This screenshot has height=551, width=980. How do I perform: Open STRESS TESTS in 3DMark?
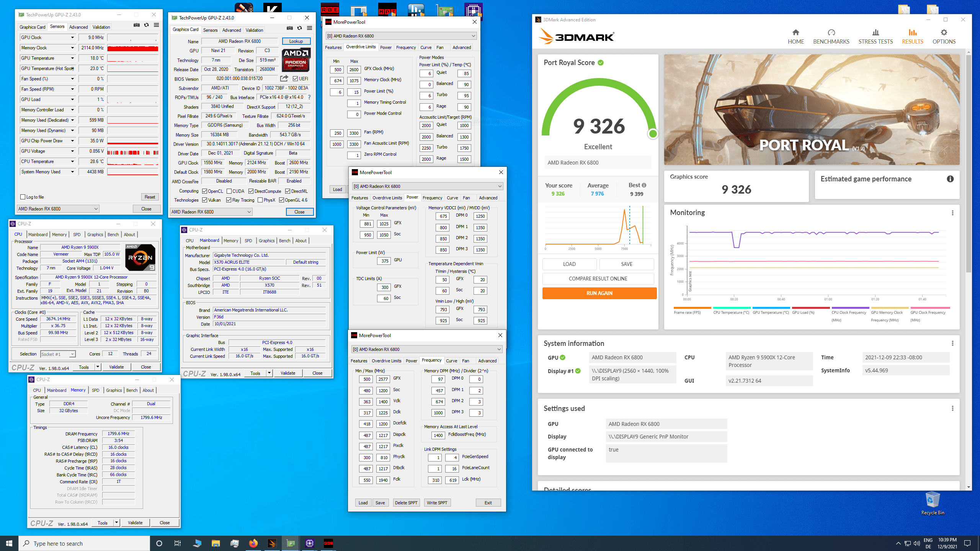point(875,37)
